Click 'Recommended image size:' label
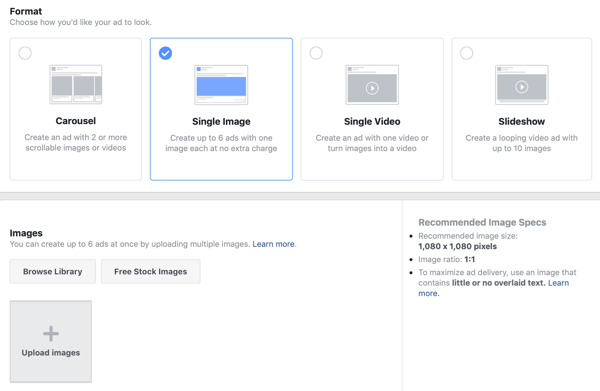The width and height of the screenshot is (600, 391). [468, 236]
